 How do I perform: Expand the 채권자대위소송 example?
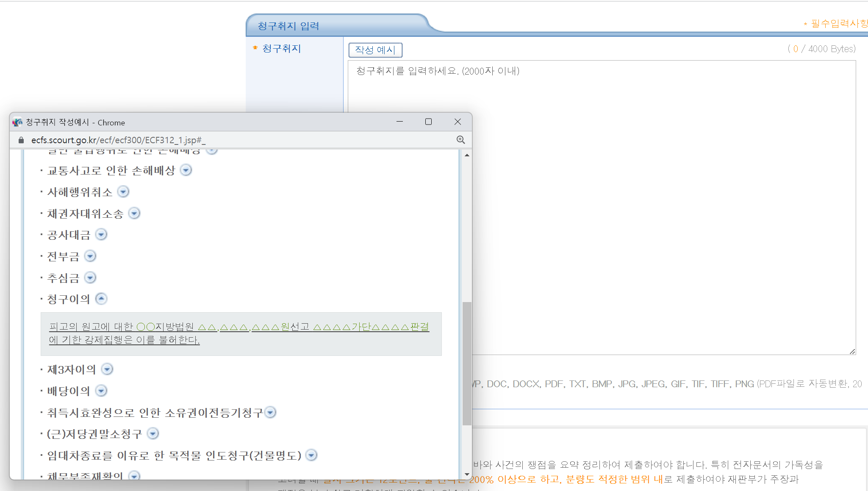[134, 213]
